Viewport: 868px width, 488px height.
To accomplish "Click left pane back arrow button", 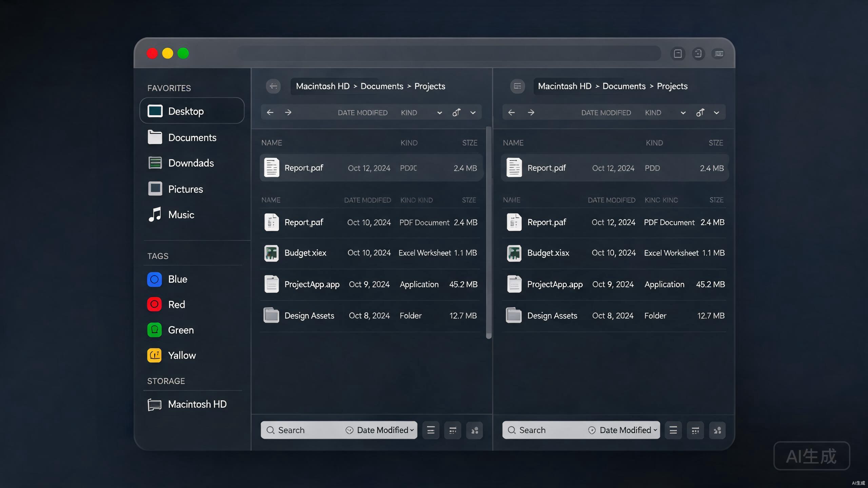I will tap(270, 112).
